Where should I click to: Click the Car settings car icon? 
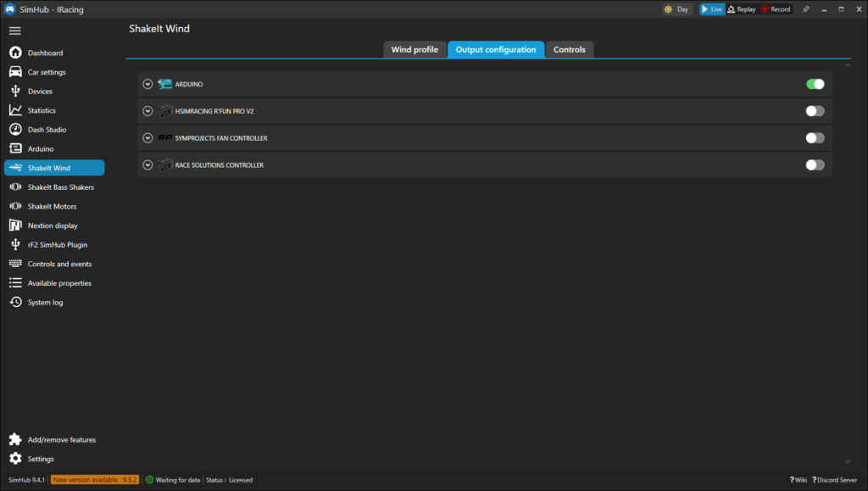tap(15, 72)
